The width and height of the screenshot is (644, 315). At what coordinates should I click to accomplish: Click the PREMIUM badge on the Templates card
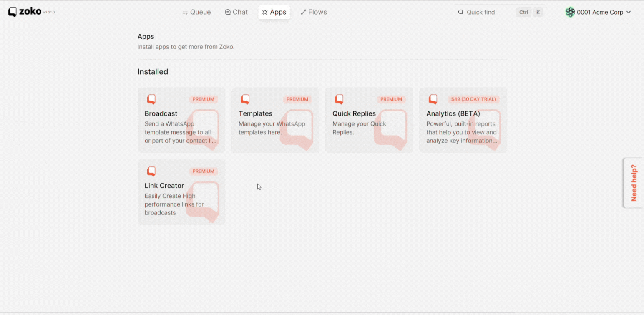[x=297, y=99]
